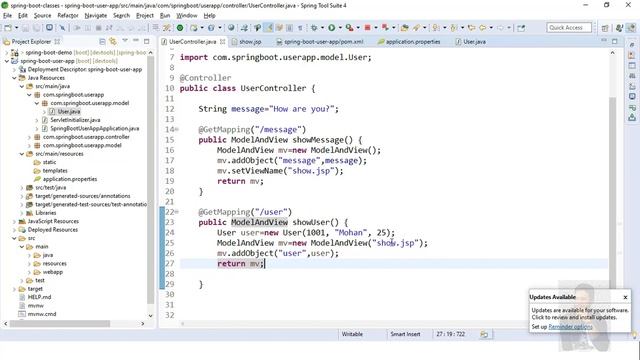
Task: Maximize the editor area
Action: (615, 41)
